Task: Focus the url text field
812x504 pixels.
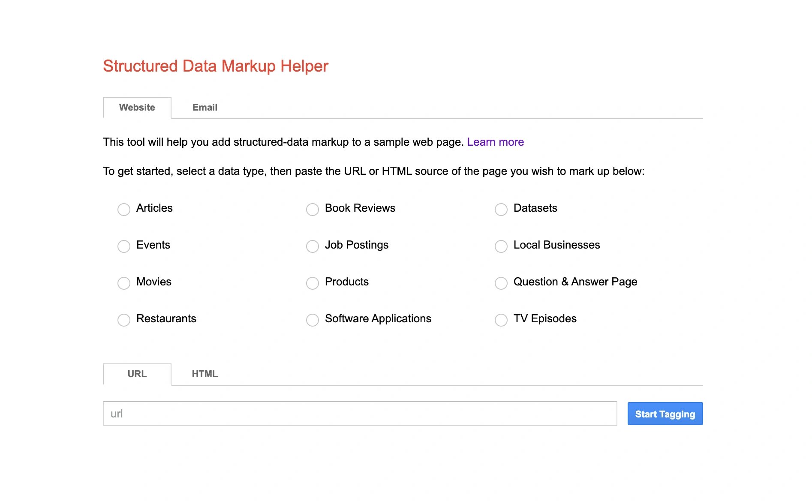Action: [360, 414]
